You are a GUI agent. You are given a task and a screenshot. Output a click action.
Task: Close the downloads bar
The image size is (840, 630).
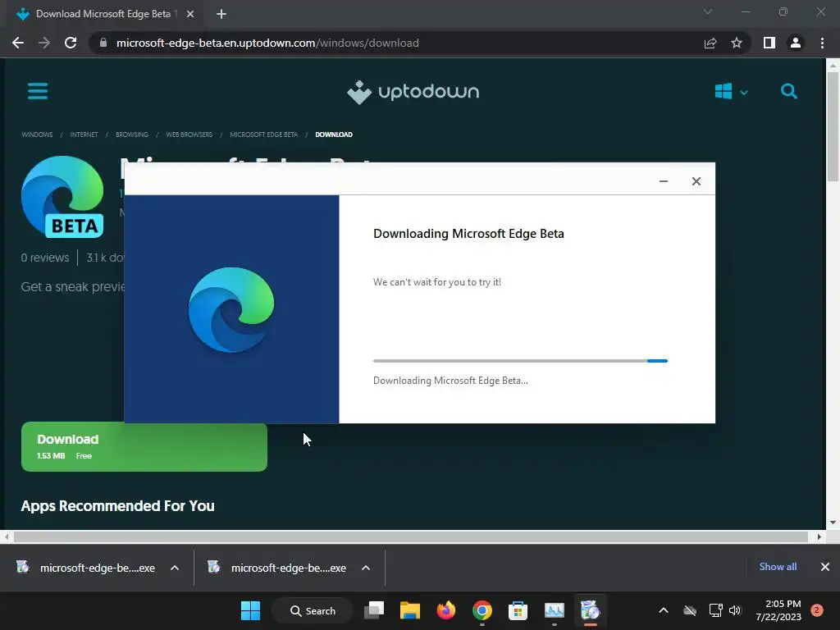pyautogui.click(x=825, y=567)
